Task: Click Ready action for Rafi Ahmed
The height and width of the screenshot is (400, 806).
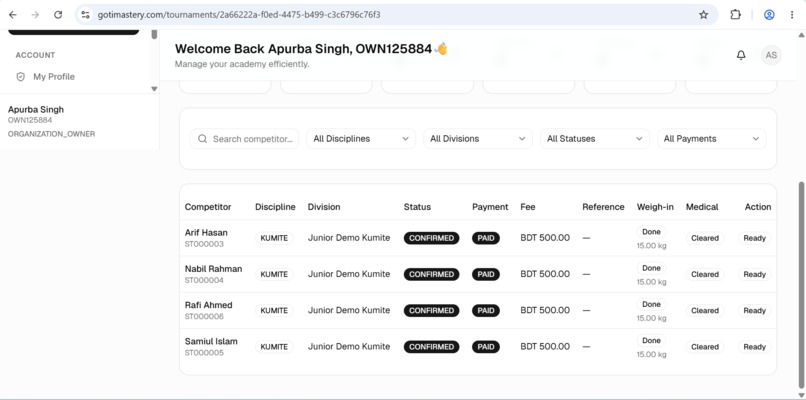Action: tap(754, 311)
